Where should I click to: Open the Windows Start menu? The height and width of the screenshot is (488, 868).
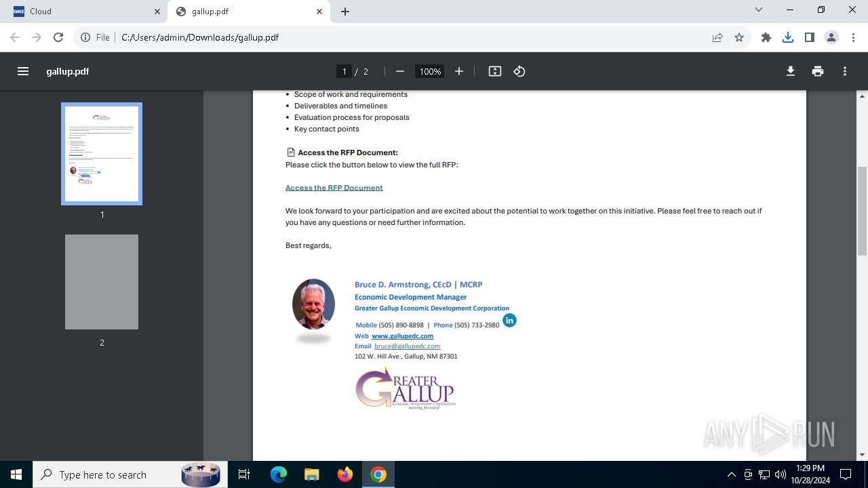16,474
